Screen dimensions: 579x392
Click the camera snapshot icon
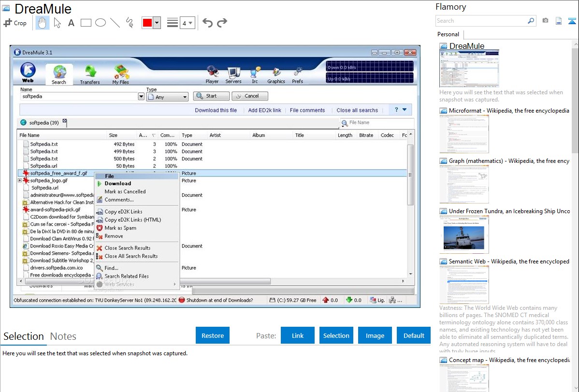tap(545, 21)
